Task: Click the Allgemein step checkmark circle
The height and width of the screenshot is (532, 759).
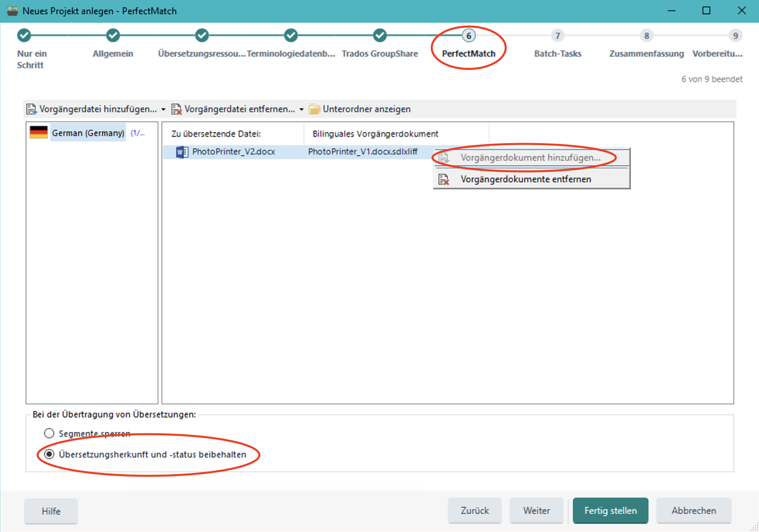Action: 113,36
